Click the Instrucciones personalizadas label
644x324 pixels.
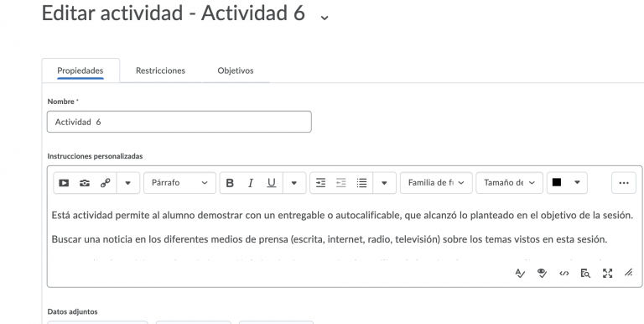point(95,156)
